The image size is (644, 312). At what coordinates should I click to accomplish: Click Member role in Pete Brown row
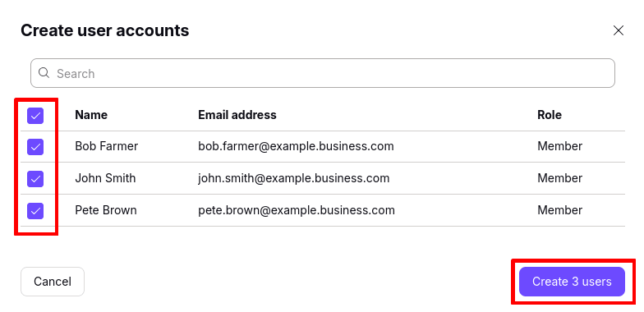[x=560, y=210]
